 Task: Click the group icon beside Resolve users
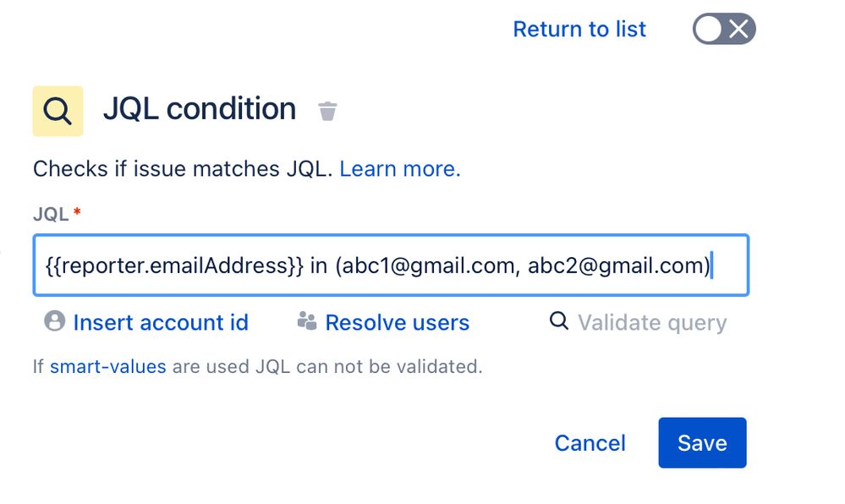[x=307, y=320]
